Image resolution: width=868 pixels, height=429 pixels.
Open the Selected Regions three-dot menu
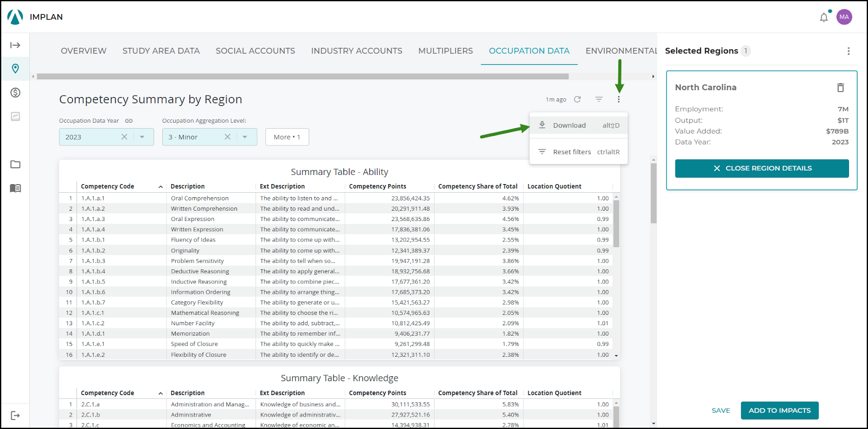pyautogui.click(x=848, y=51)
